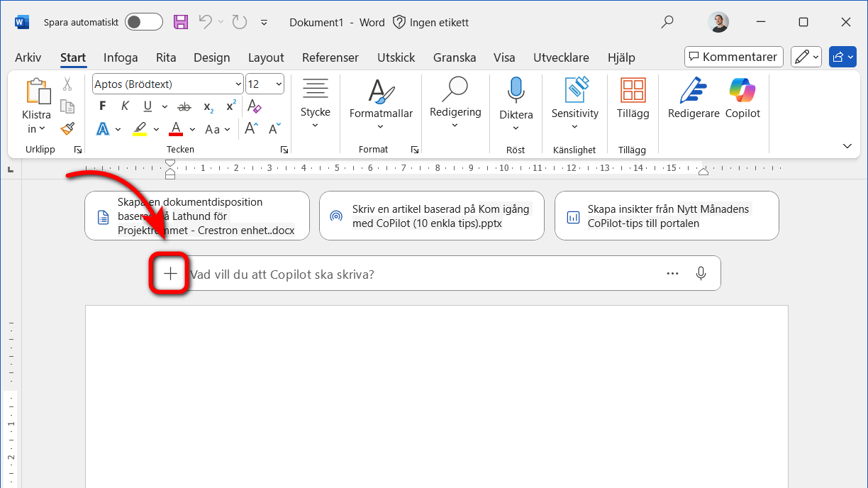Click the Cut scissors icon

click(x=67, y=84)
